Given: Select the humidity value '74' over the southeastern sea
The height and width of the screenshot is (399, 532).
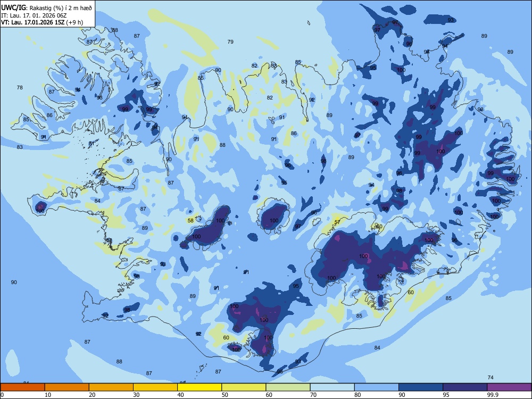Looking at the screenshot, I should [x=491, y=378].
